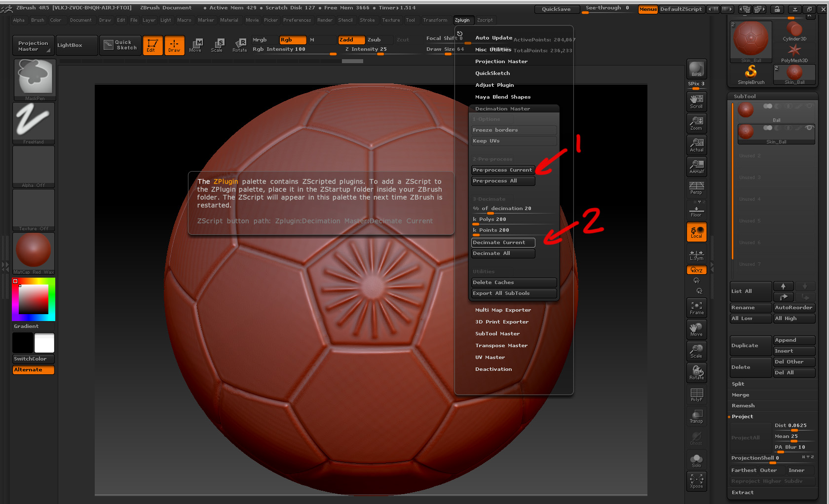Click the right shelf Scale icon
The height and width of the screenshot is (504, 829).
click(x=696, y=351)
